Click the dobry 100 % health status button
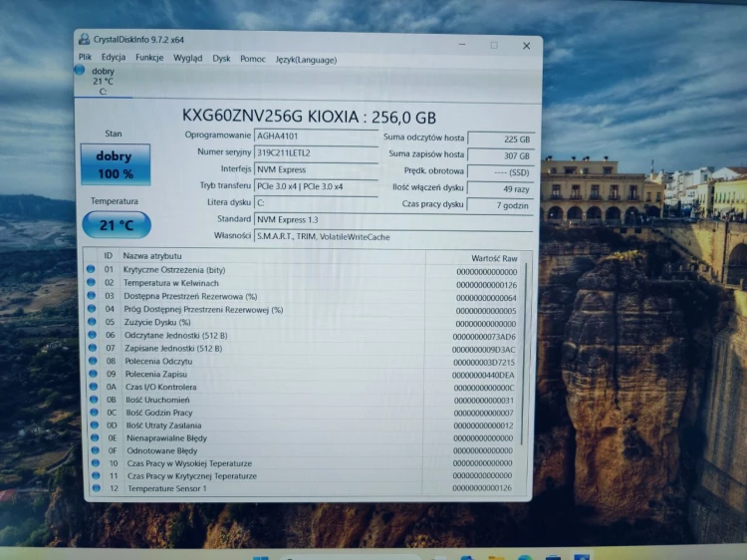 click(115, 164)
